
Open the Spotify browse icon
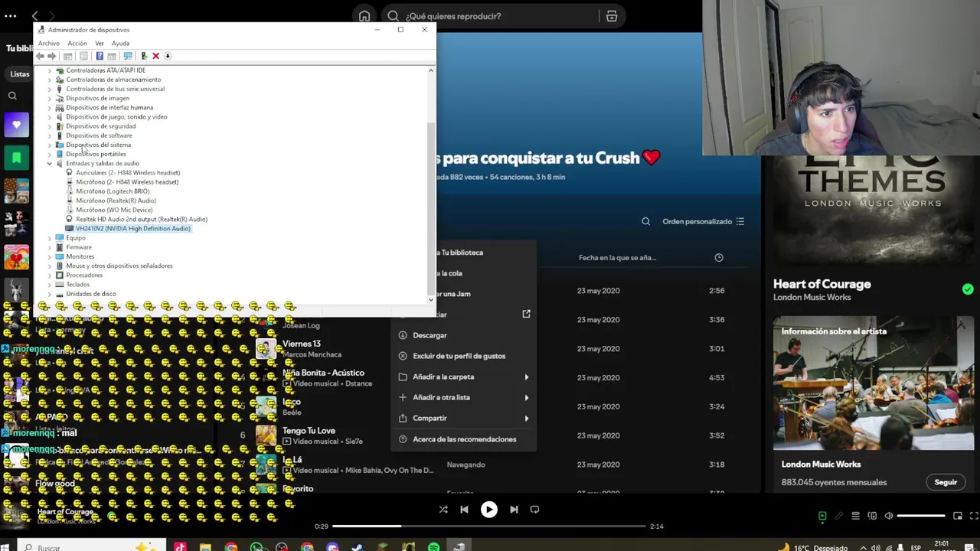tap(612, 16)
